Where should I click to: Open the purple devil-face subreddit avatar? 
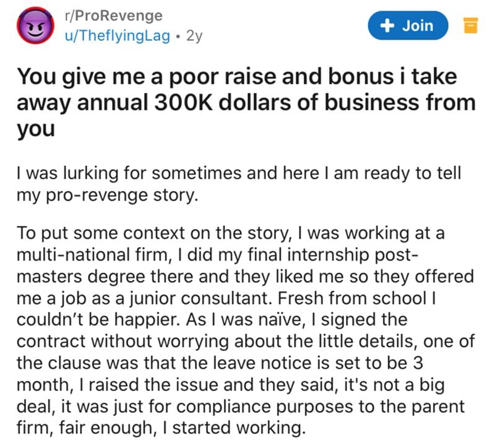[35, 25]
